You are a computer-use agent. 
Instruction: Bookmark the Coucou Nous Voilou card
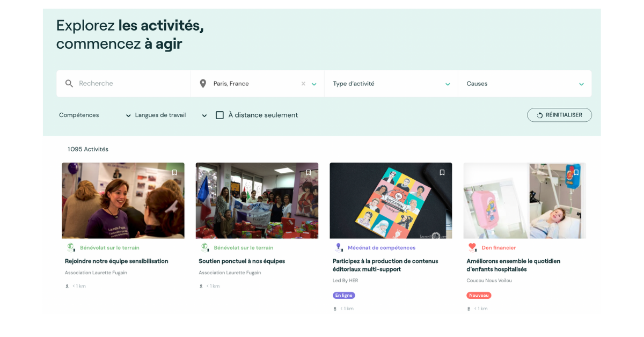[x=576, y=172]
